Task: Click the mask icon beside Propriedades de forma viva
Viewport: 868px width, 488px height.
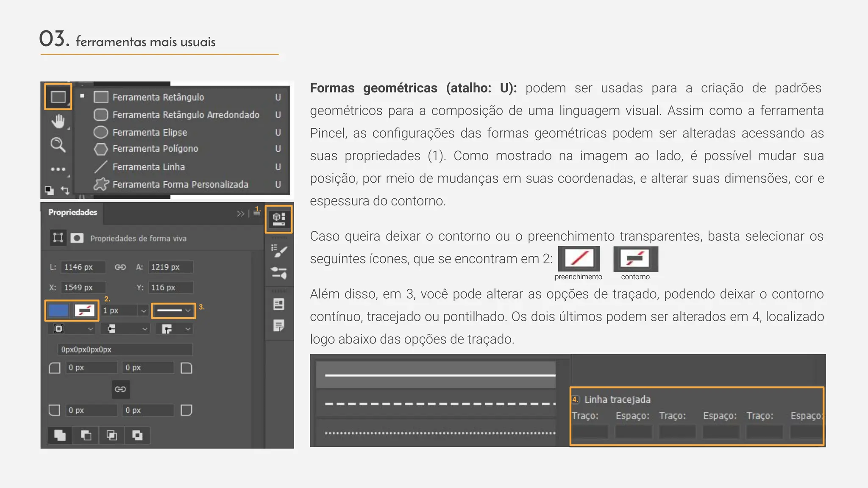Action: tap(77, 238)
